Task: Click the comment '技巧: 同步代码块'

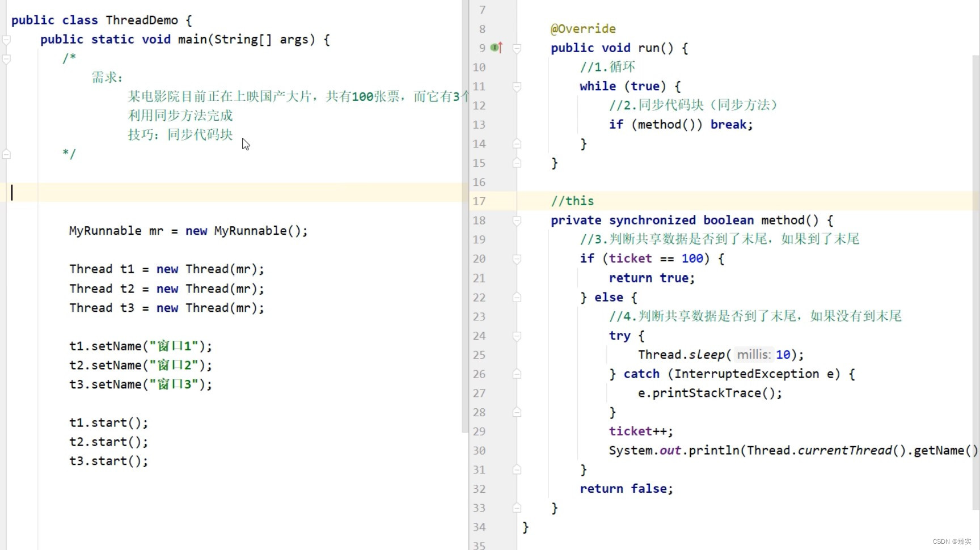Action: click(180, 135)
